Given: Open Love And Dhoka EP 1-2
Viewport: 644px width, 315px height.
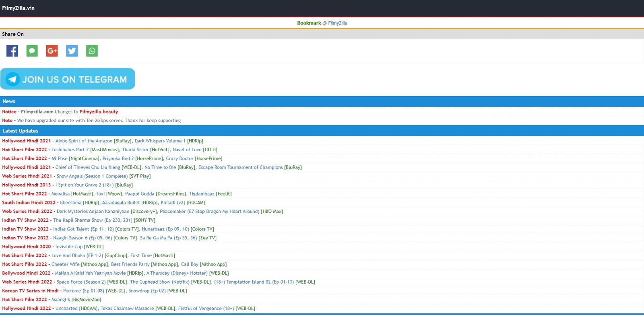Looking at the screenshot, I should tap(77, 256).
